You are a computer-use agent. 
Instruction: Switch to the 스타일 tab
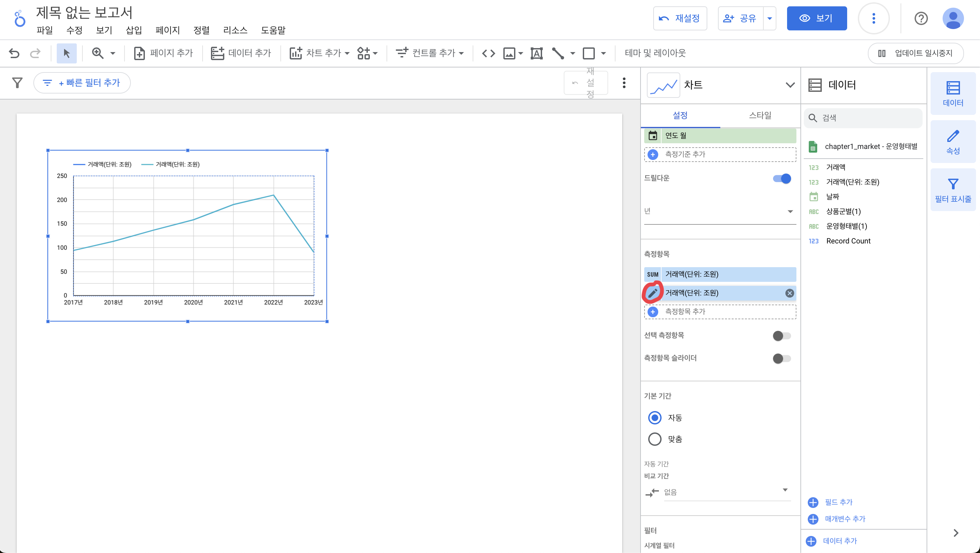click(x=760, y=115)
